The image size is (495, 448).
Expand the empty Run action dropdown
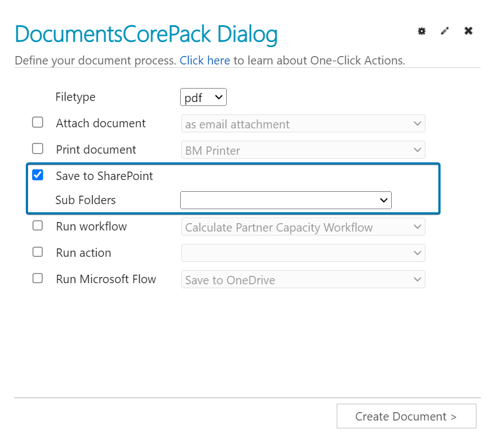303,253
